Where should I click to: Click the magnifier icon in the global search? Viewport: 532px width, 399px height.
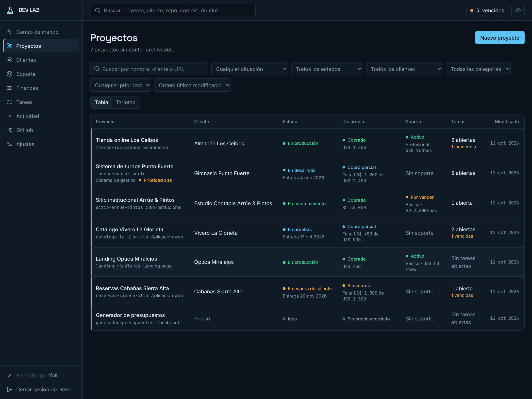tap(98, 10)
